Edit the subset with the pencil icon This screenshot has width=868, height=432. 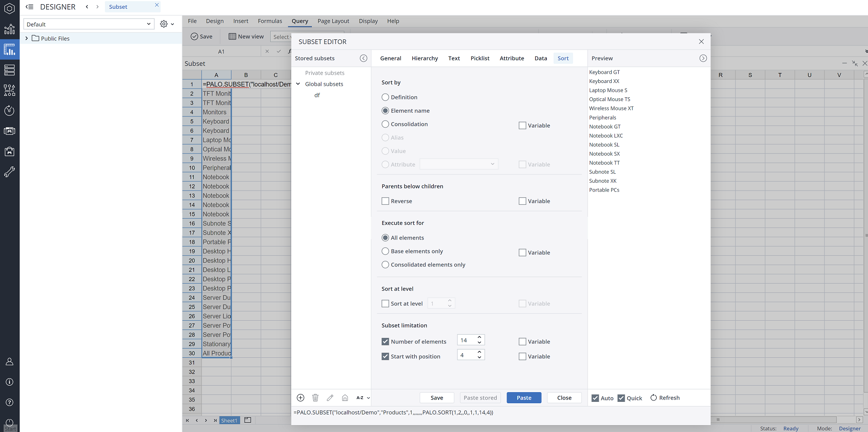pyautogui.click(x=330, y=398)
